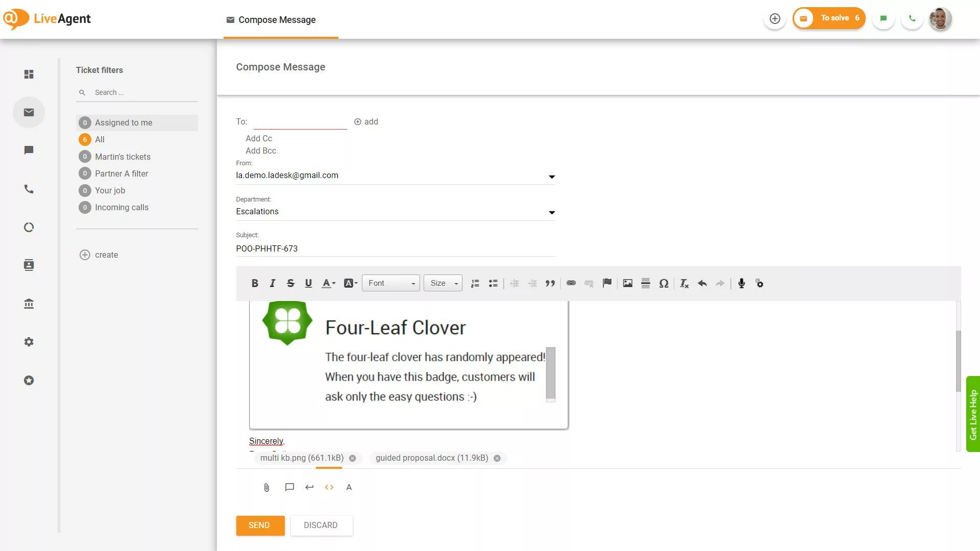This screenshot has width=980, height=551.
Task: Open the Department Escalations dropdown
Action: [551, 212]
